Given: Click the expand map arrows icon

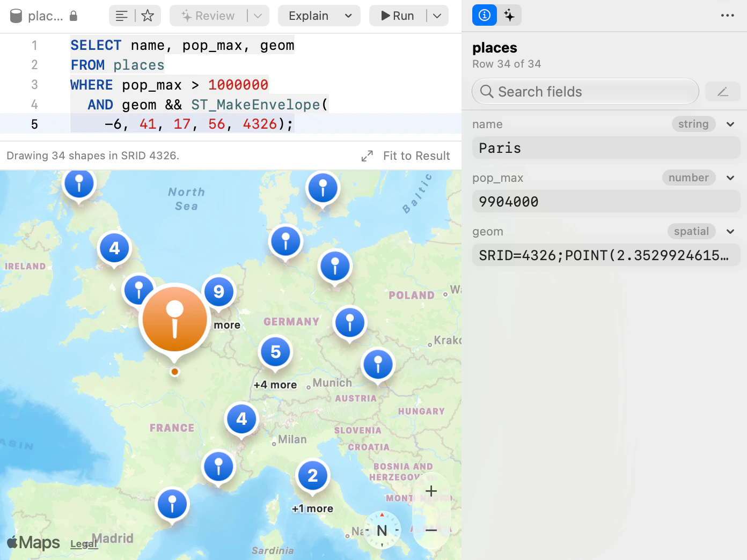Looking at the screenshot, I should 367,156.
